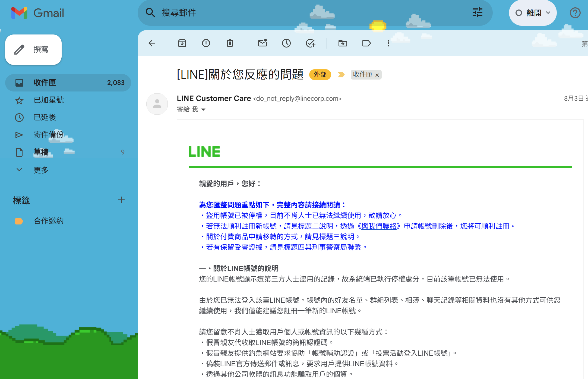The image size is (588, 379).
Task: Open the Move to folder icon
Action: tap(343, 43)
